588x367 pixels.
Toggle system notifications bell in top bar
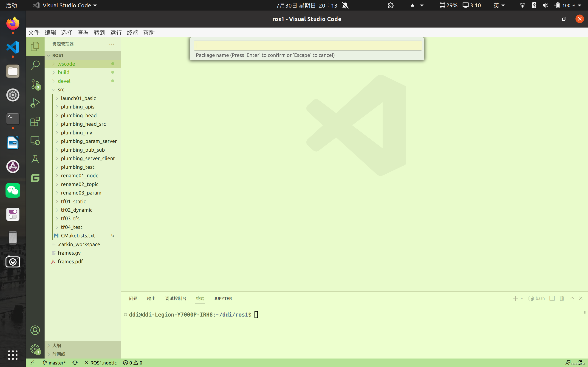[x=345, y=5]
